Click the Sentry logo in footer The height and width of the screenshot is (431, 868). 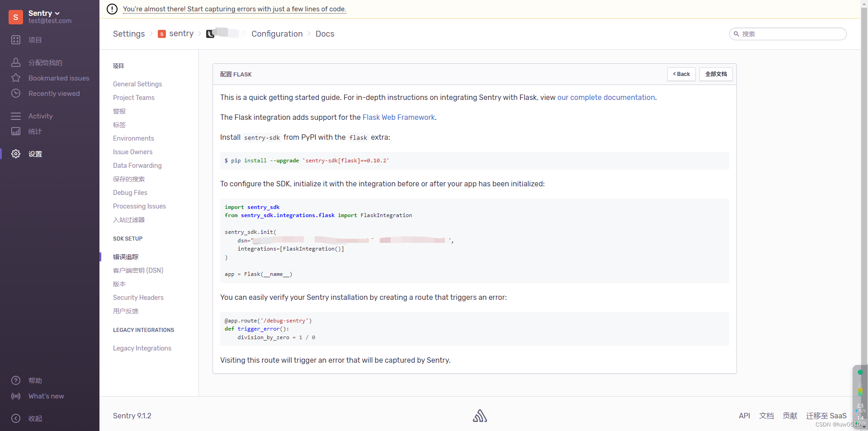tap(480, 416)
